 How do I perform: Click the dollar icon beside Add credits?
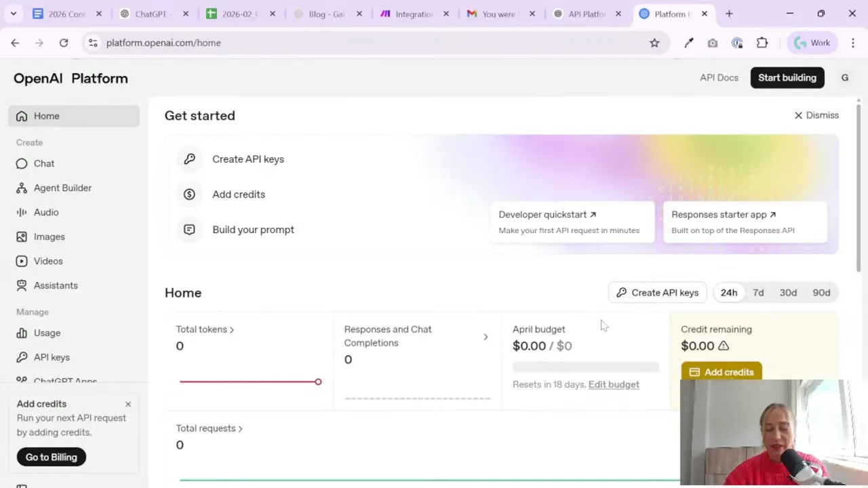[189, 194]
